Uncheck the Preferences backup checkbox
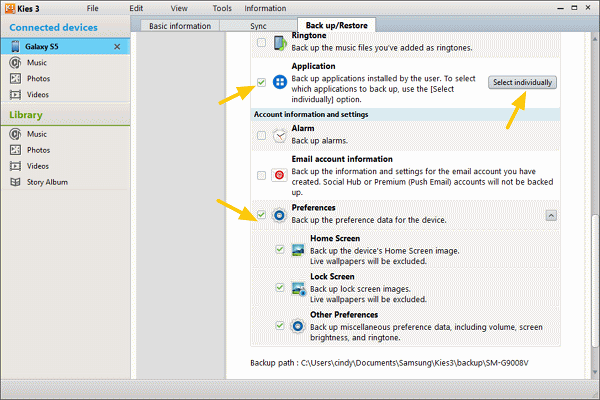 point(261,215)
